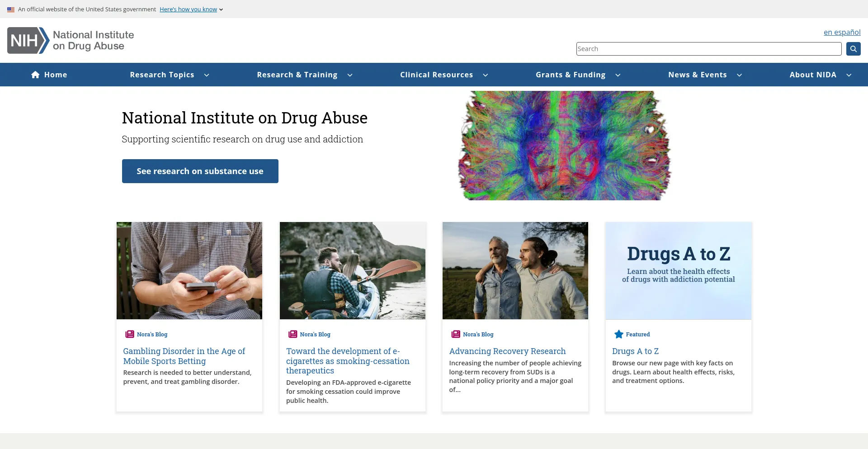Click the Drugs A to Z banner image
Image resolution: width=868 pixels, height=449 pixels.
click(678, 270)
